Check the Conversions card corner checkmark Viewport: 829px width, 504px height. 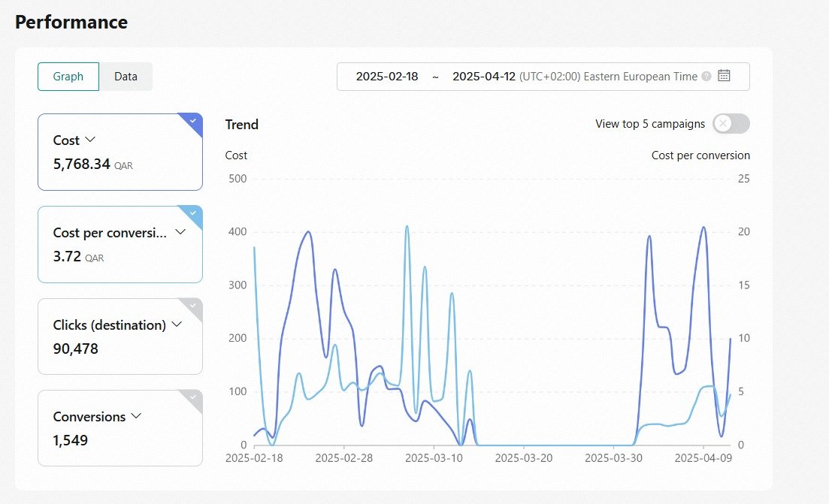[x=194, y=398]
